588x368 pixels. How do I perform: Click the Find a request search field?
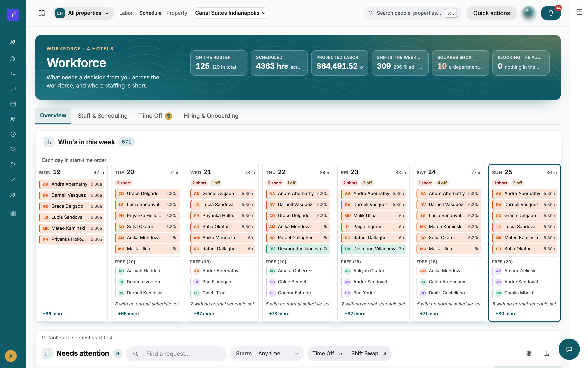coord(176,353)
